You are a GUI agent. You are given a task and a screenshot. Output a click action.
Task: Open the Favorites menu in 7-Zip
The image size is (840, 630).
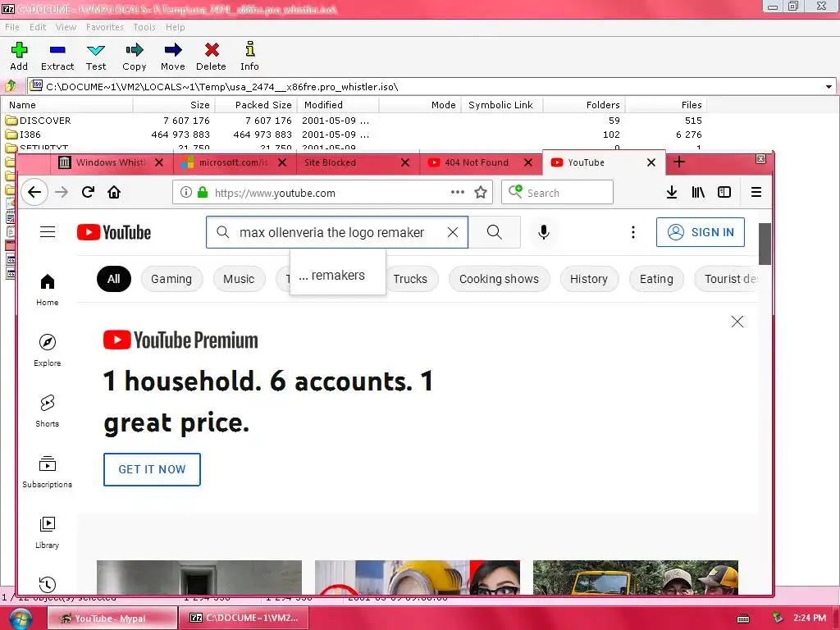click(105, 27)
